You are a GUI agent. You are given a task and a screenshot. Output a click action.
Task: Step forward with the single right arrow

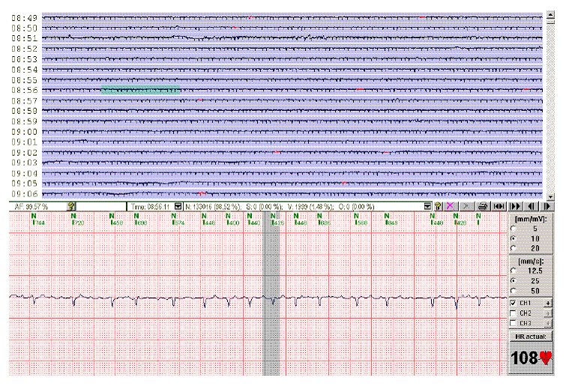[547, 205]
